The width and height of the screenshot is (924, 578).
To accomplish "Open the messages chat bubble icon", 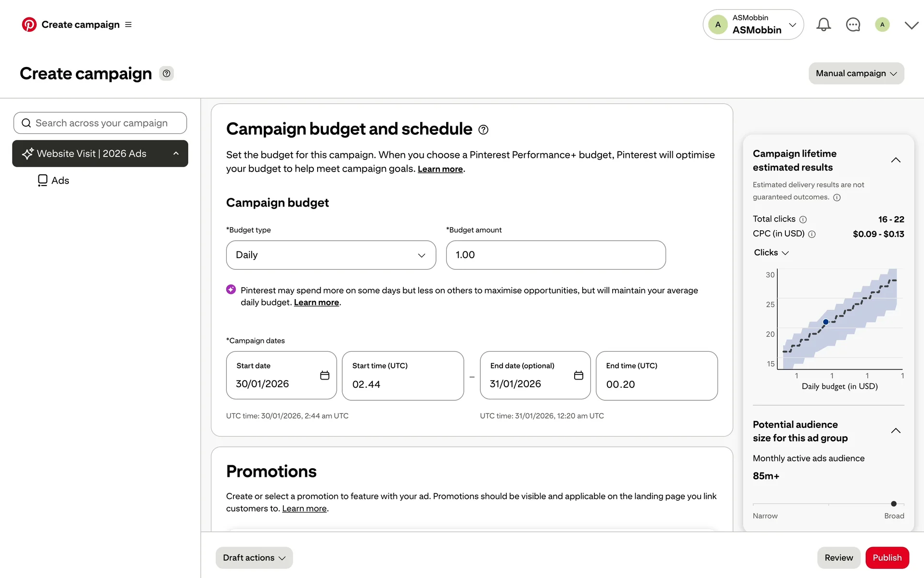I will pos(853,25).
